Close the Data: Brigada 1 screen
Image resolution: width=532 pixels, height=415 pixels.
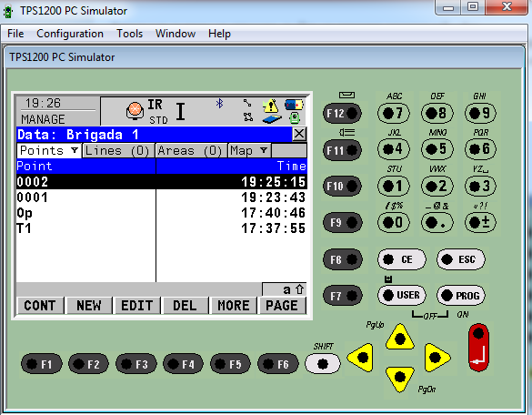click(299, 134)
